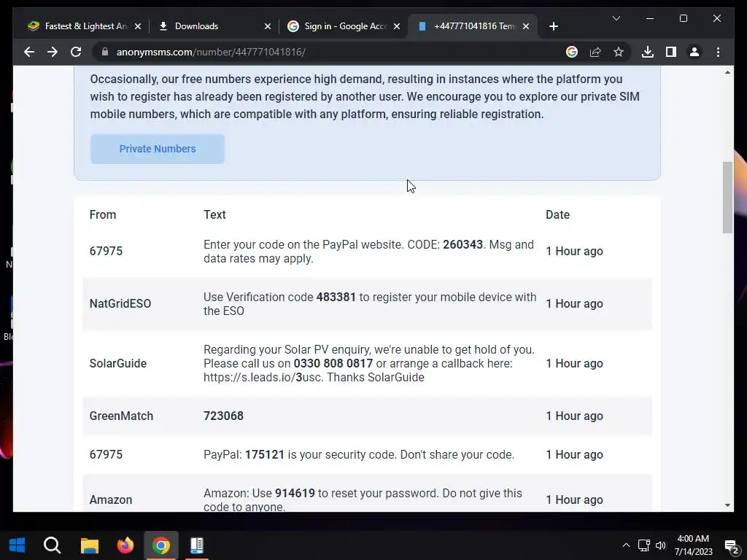Close the Sign in - Google tab
This screenshot has width=747, height=560.
coord(397,26)
